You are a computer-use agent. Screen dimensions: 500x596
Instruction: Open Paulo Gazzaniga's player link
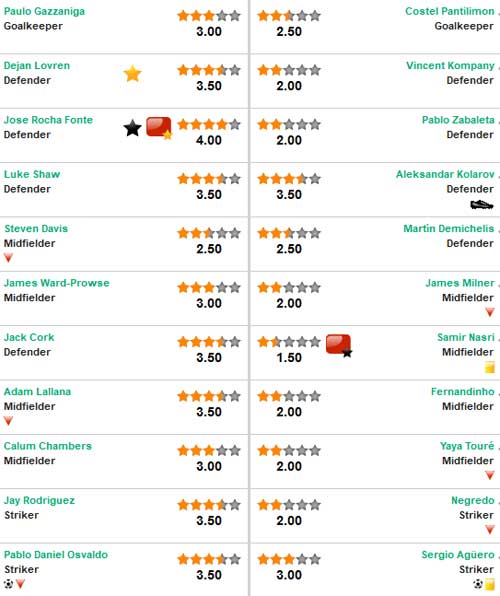click(44, 11)
